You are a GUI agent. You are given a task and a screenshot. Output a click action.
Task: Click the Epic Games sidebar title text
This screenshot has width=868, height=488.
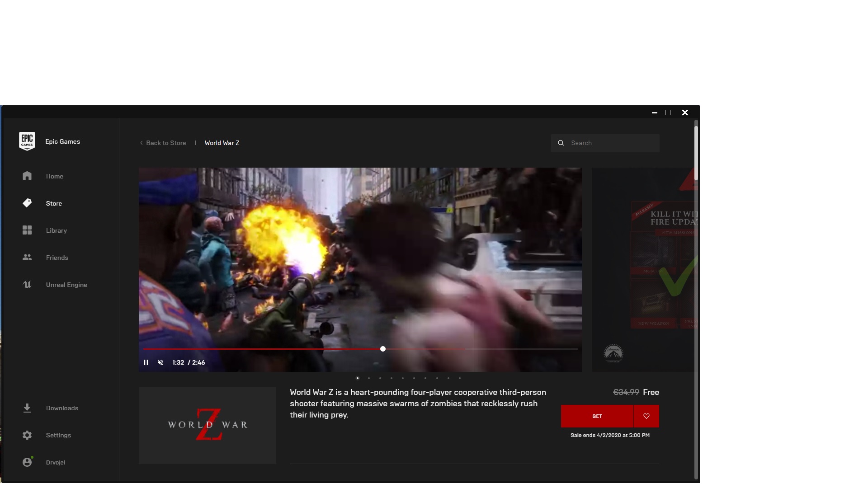[63, 141]
